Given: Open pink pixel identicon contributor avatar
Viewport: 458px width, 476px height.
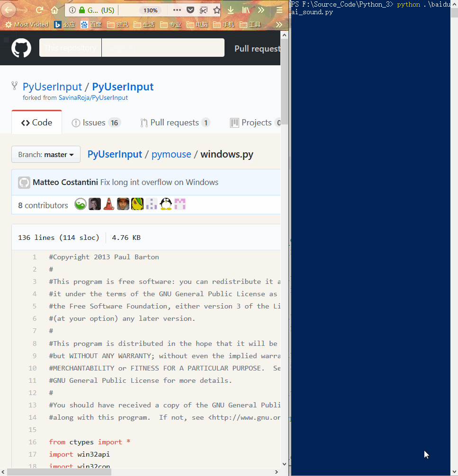Looking at the screenshot, I should tap(180, 204).
